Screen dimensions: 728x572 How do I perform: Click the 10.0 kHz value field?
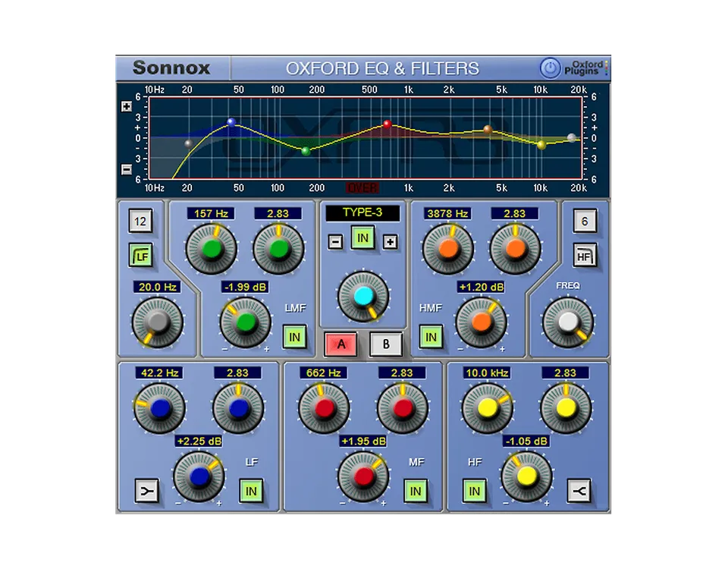pyautogui.click(x=487, y=372)
